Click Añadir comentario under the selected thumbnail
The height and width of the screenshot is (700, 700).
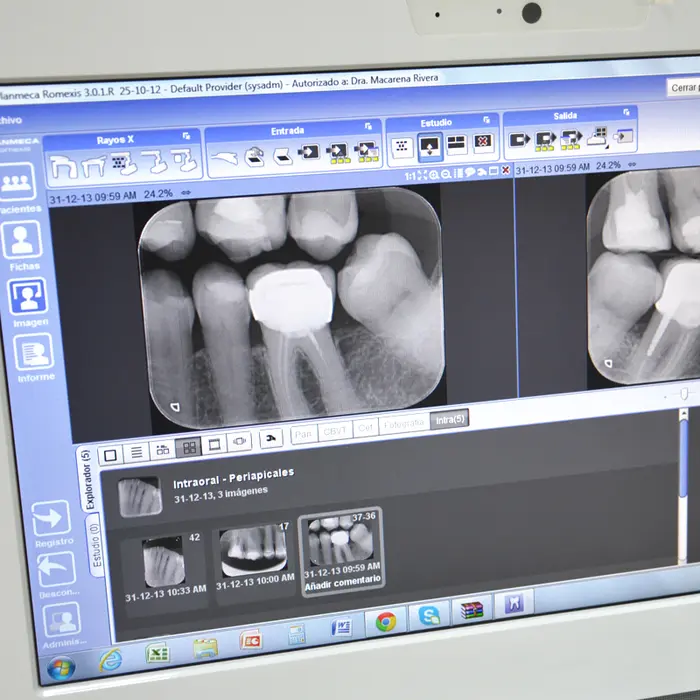343,582
